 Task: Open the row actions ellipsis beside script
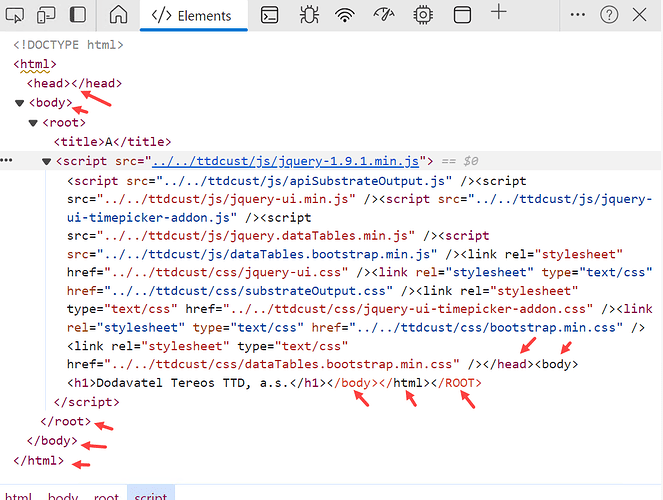[6, 160]
